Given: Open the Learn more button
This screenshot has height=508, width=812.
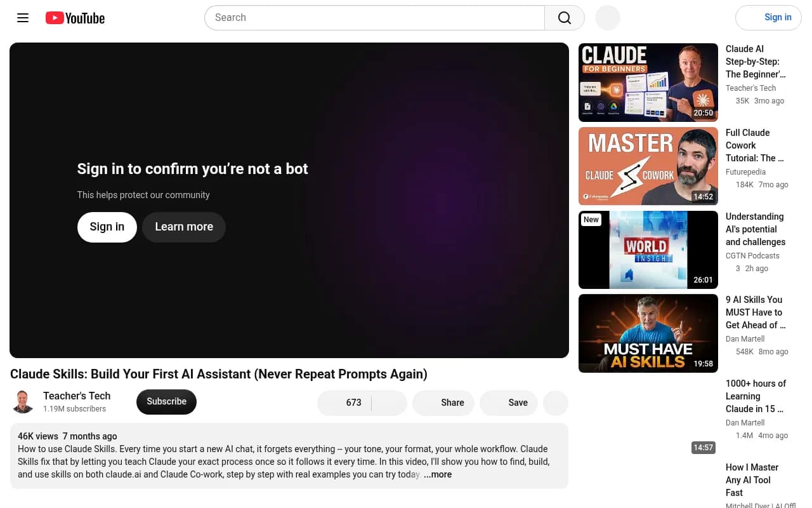Looking at the screenshot, I should (x=184, y=227).
